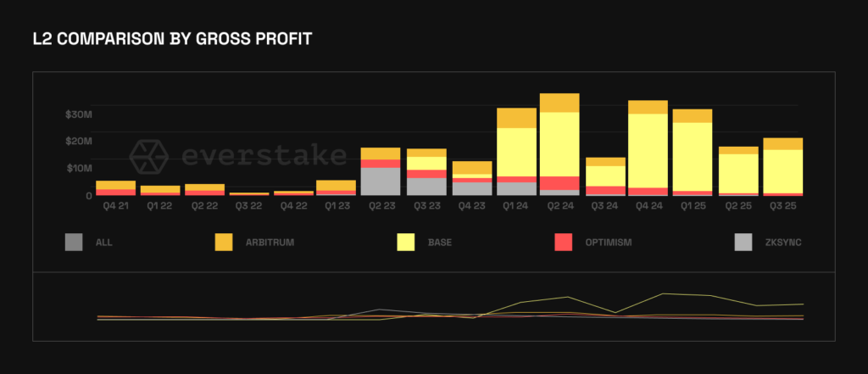Screen dimensions: 868x374
Task: Select the Q2 24 stacked bar
Action: pos(559,144)
